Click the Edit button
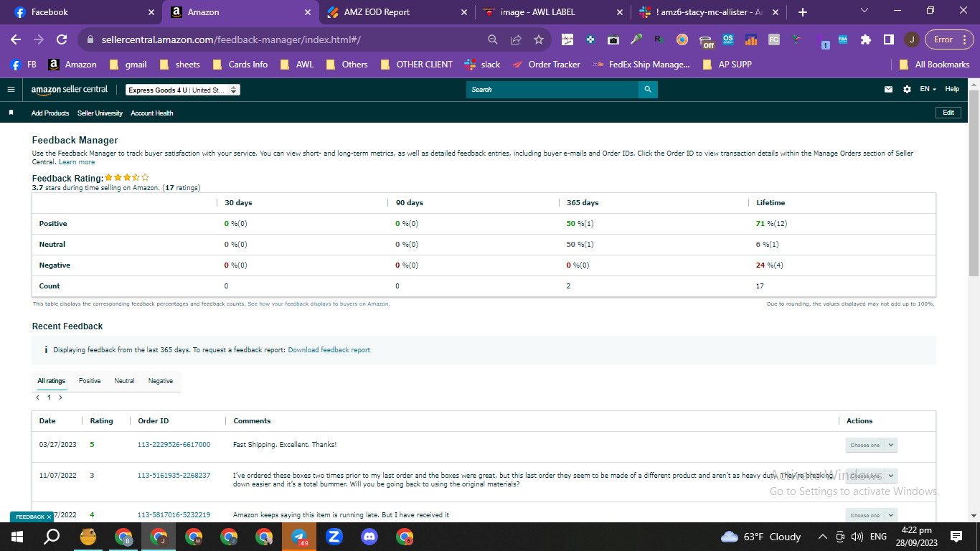This screenshot has height=551, width=980. (948, 113)
